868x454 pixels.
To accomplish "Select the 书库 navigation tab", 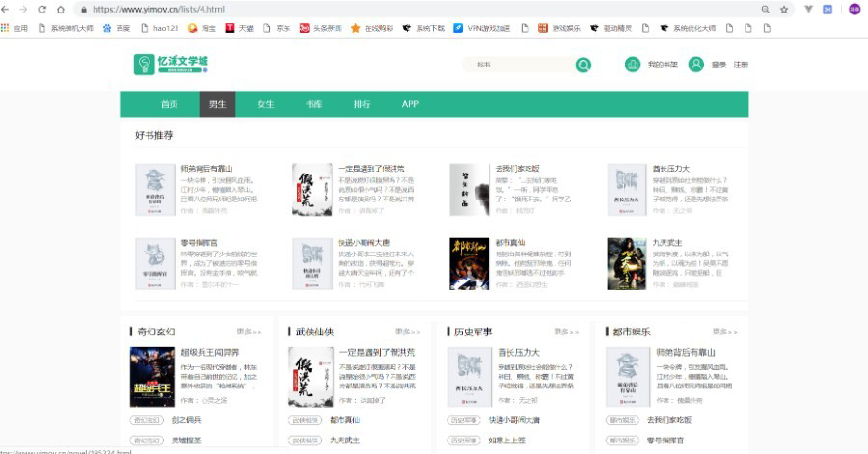I will coord(313,104).
